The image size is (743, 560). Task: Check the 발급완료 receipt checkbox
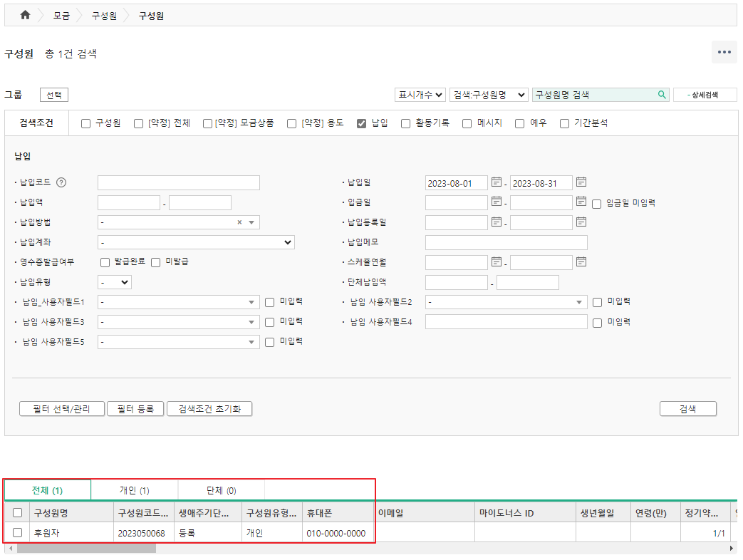[x=105, y=262]
